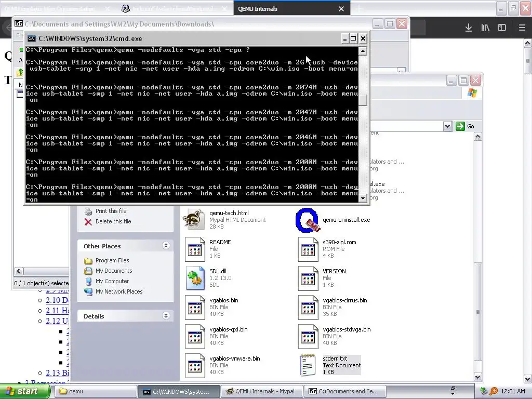Switch to qemu folder taskbar button
532x399 pixels.
[96, 391]
